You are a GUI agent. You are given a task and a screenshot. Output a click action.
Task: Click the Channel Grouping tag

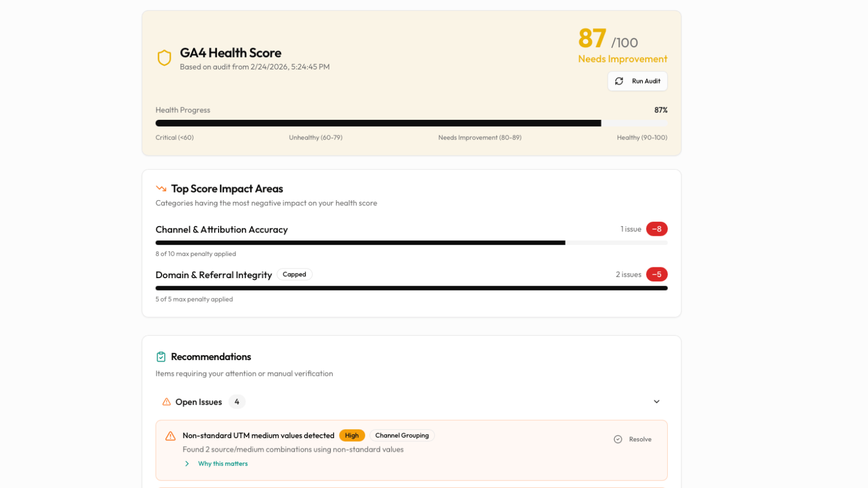(x=402, y=435)
